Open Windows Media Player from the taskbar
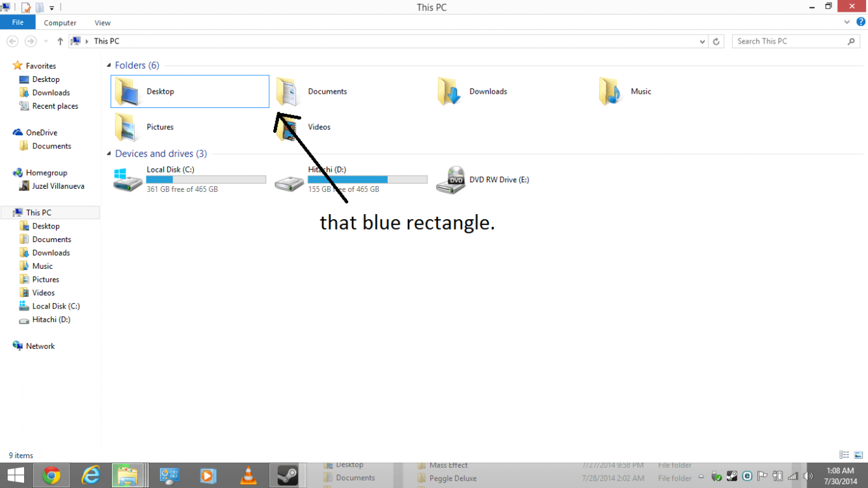 [208, 475]
